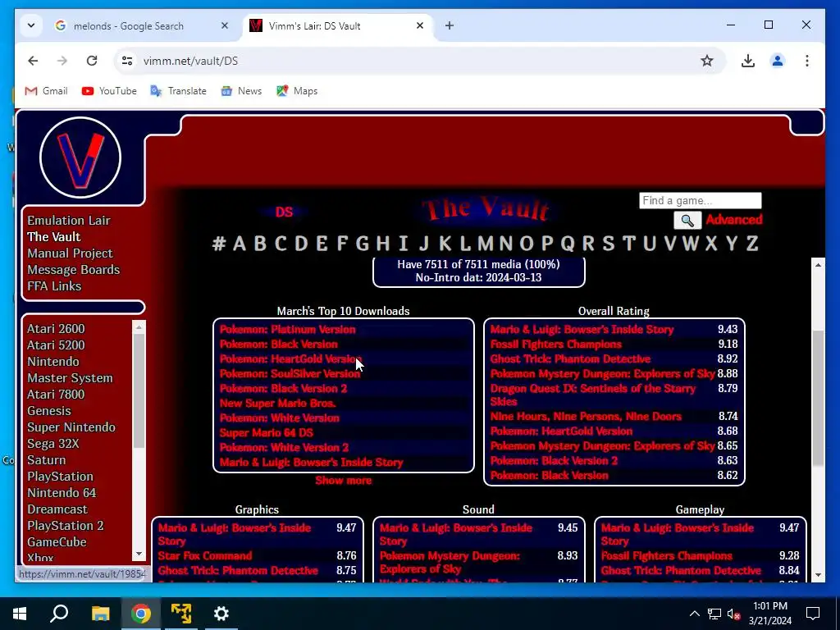Open File Explorer from taskbar
Image resolution: width=840 pixels, height=630 pixels.
click(100, 614)
